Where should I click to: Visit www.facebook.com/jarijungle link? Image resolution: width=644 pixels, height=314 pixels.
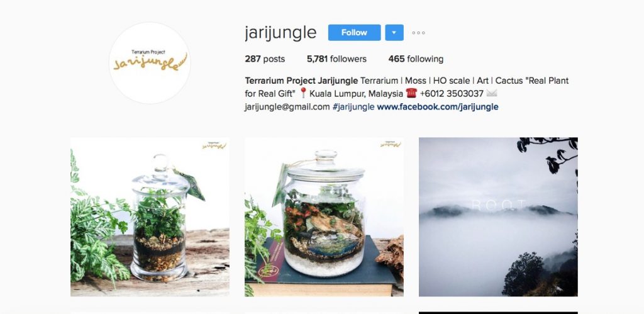[438, 107]
